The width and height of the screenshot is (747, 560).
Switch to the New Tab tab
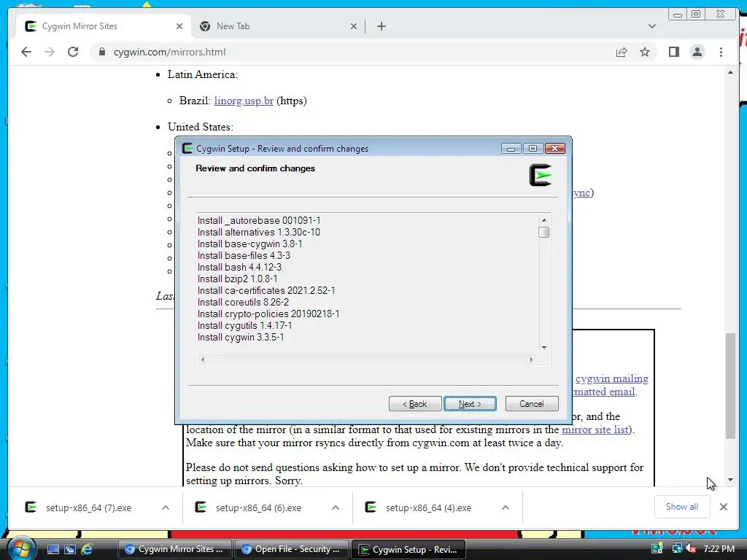click(x=278, y=26)
